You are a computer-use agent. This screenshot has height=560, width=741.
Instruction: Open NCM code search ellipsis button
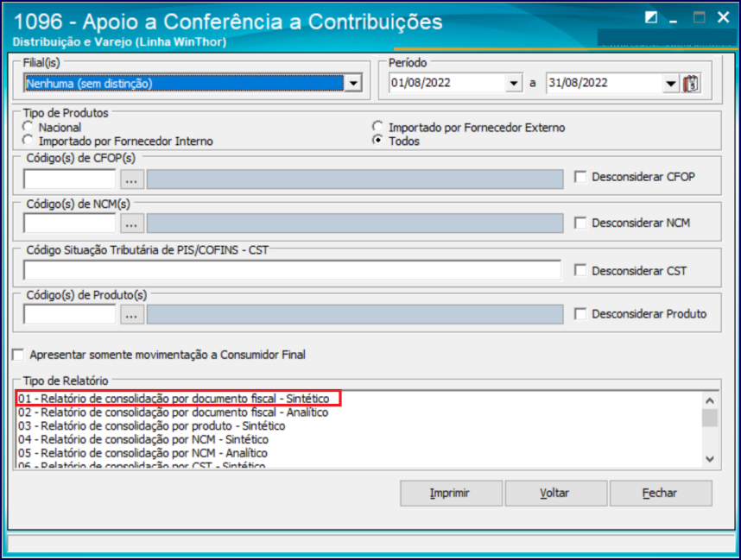[131, 223]
